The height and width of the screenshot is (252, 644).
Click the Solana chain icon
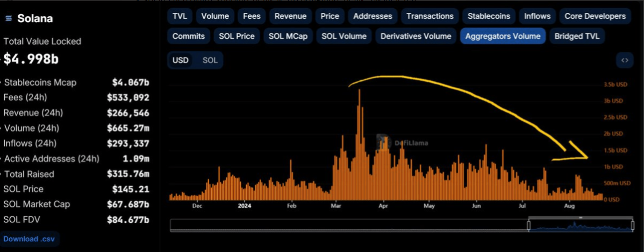[x=8, y=18]
